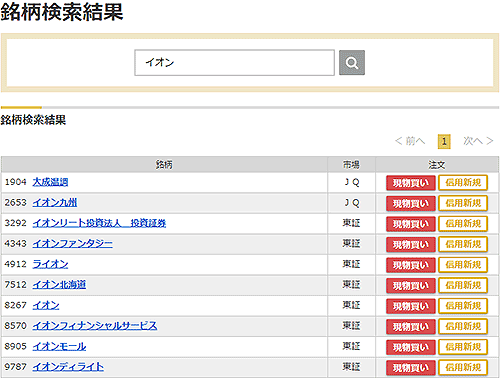The width and height of the screenshot is (500, 378).
Task: Open the イオンリート投資法人 投資証券 link
Action: pyautogui.click(x=99, y=223)
